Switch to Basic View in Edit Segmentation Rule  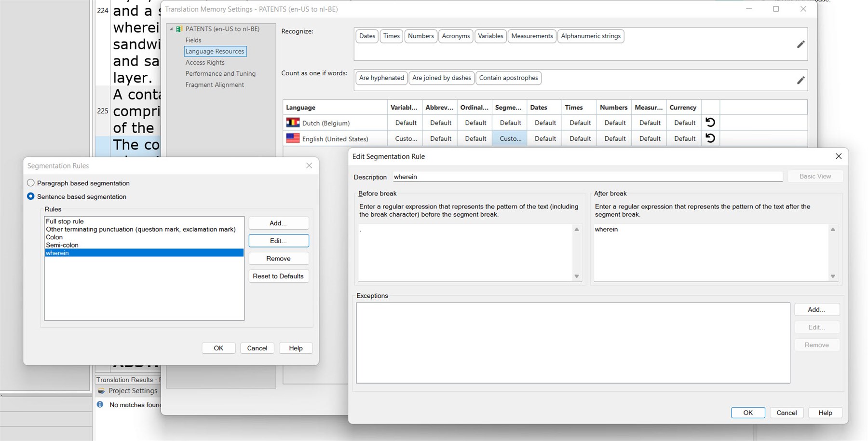tap(814, 176)
